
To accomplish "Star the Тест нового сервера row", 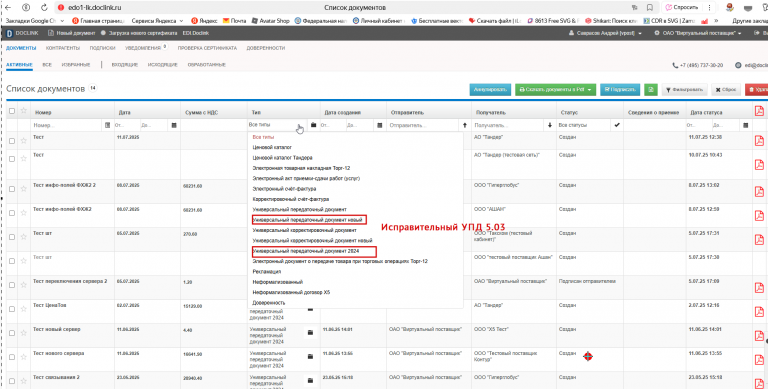I will pyautogui.click(x=23, y=357).
